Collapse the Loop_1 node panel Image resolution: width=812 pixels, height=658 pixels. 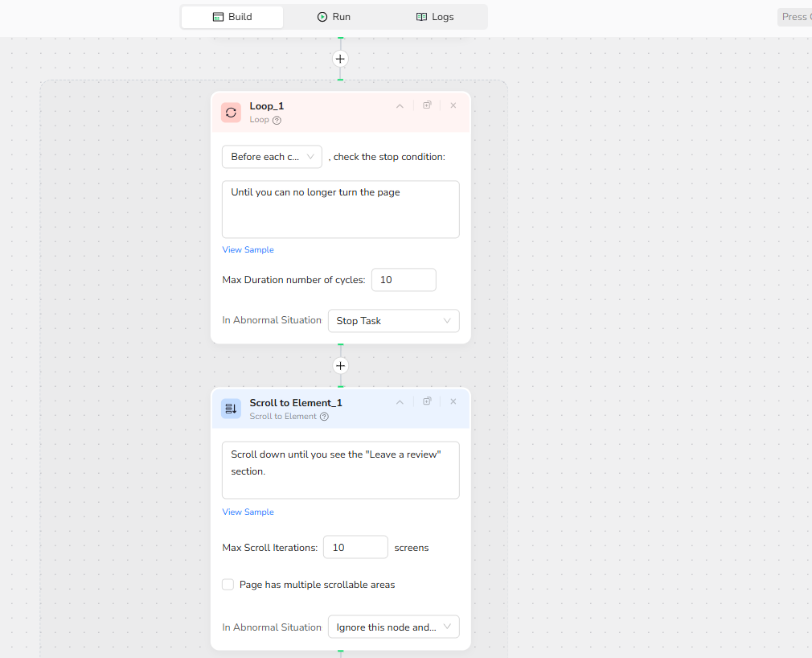pos(400,105)
